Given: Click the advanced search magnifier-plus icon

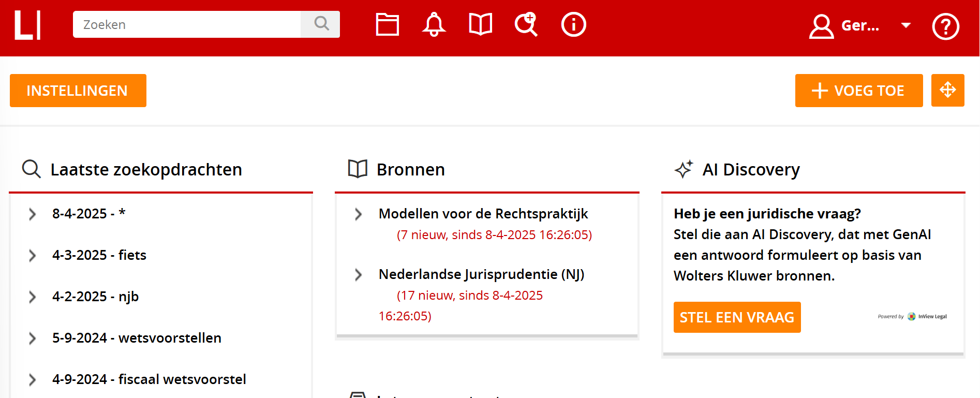Looking at the screenshot, I should pyautogui.click(x=526, y=25).
